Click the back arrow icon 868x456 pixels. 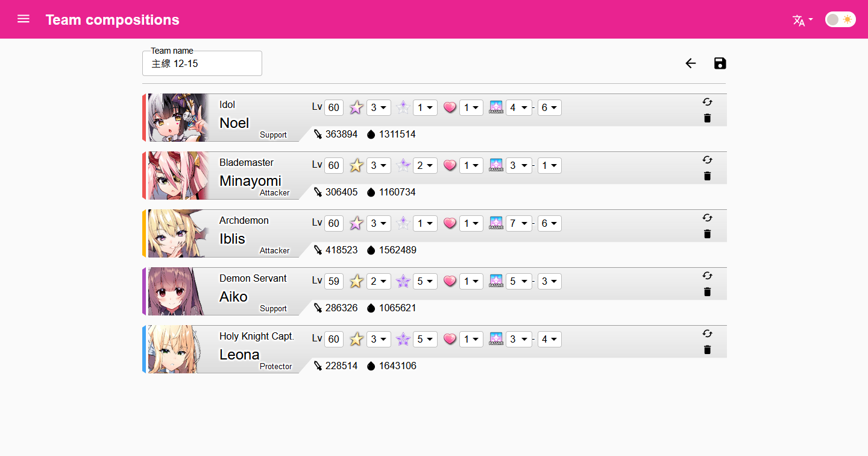[691, 63]
